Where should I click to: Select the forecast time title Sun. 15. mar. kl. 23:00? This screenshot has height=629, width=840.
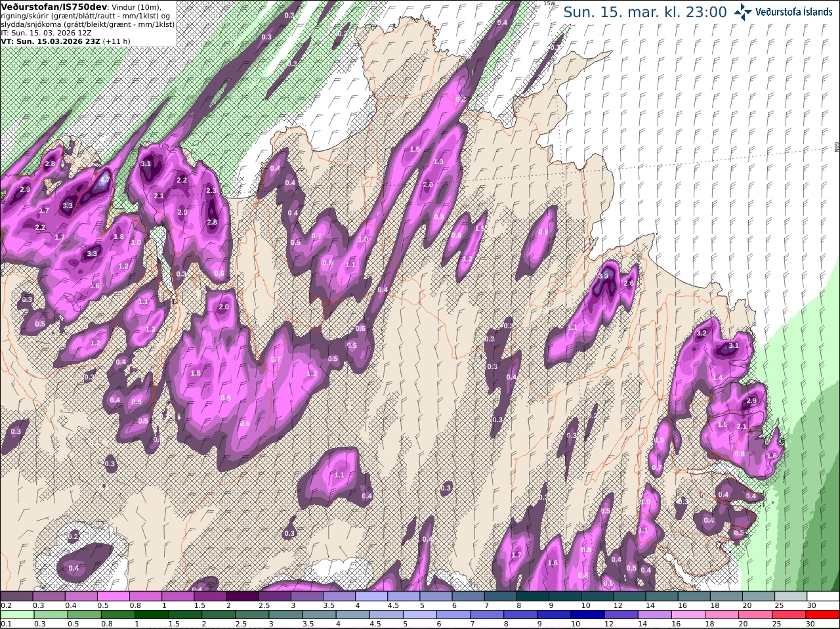click(x=645, y=12)
